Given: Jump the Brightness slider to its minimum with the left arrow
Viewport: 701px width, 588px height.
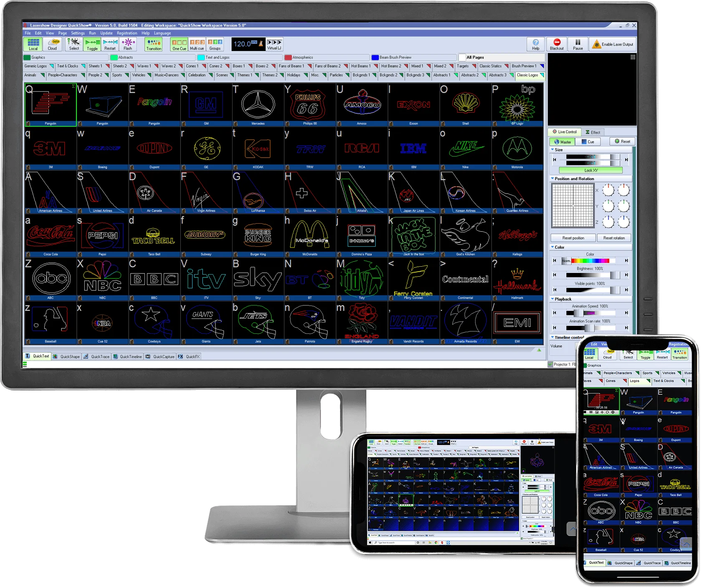Looking at the screenshot, I should (x=554, y=275).
